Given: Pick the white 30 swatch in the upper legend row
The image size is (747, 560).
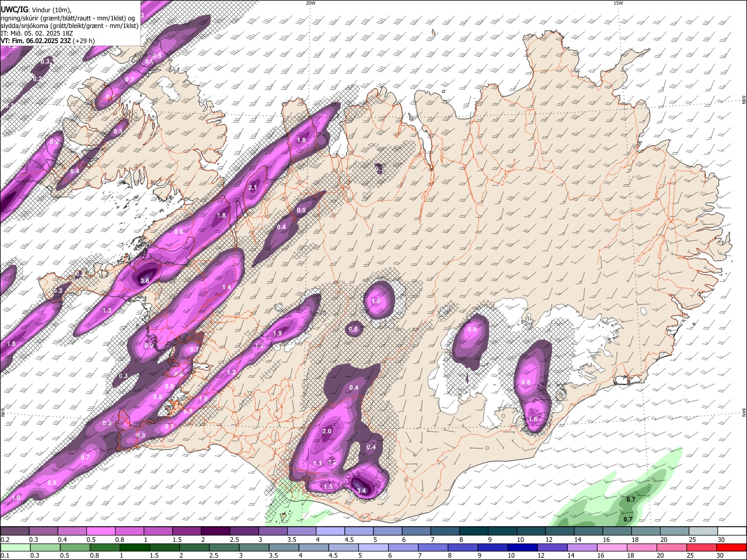Looking at the screenshot, I should [x=732, y=531].
